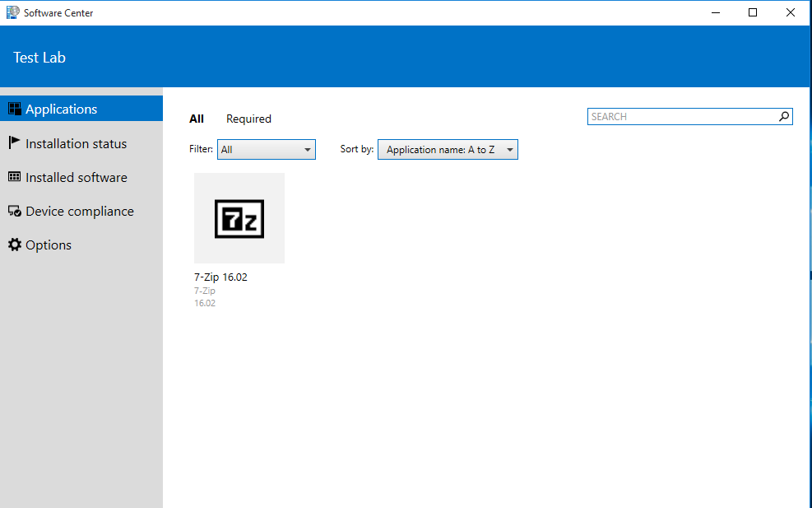Click the Applications grid icon
This screenshot has height=508, width=812.
pyautogui.click(x=15, y=109)
